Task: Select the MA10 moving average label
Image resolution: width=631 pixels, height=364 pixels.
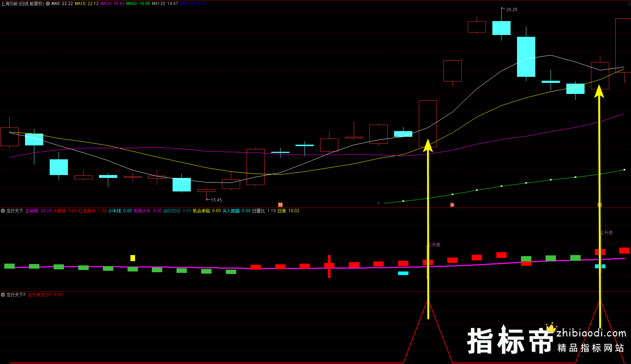Action: pos(86,4)
